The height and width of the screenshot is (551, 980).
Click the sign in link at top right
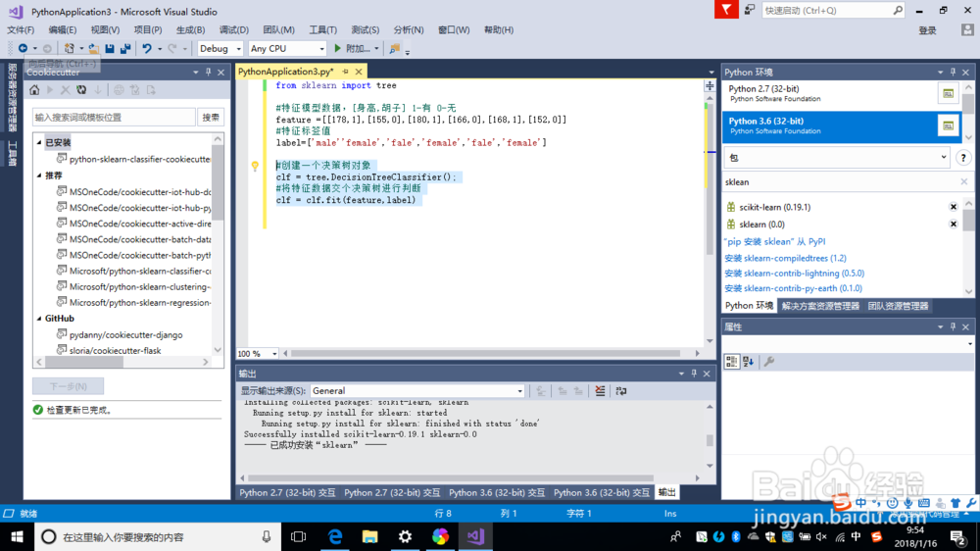[x=927, y=30]
